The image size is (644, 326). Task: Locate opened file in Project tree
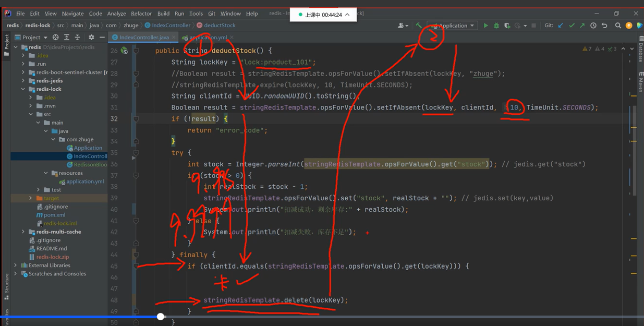click(x=56, y=38)
